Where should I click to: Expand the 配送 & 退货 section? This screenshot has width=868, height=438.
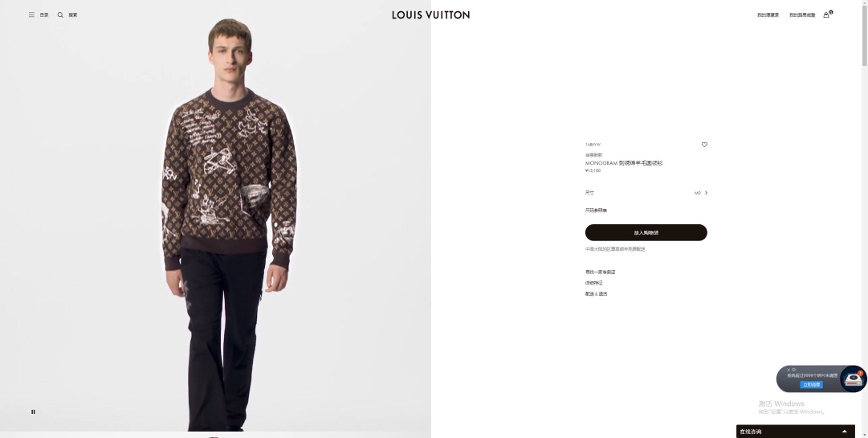click(x=596, y=294)
